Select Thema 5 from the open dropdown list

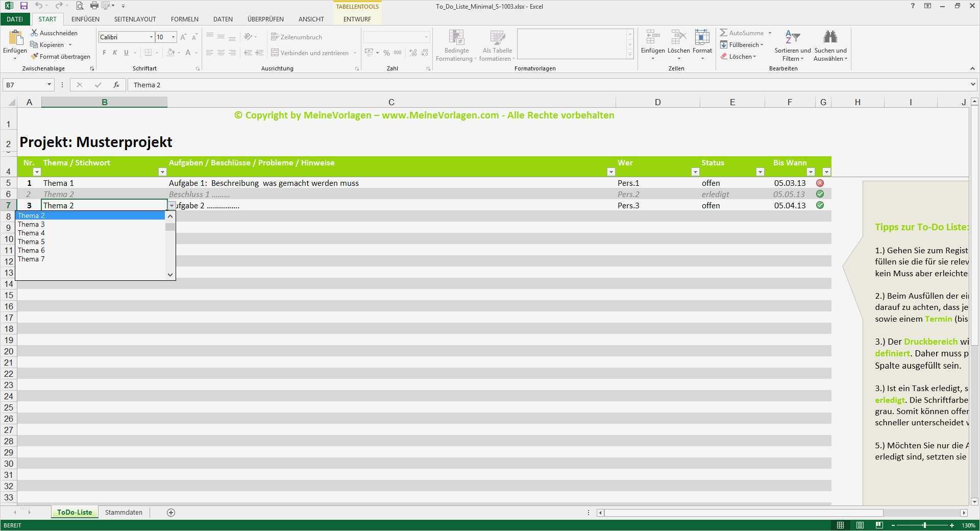coord(31,242)
